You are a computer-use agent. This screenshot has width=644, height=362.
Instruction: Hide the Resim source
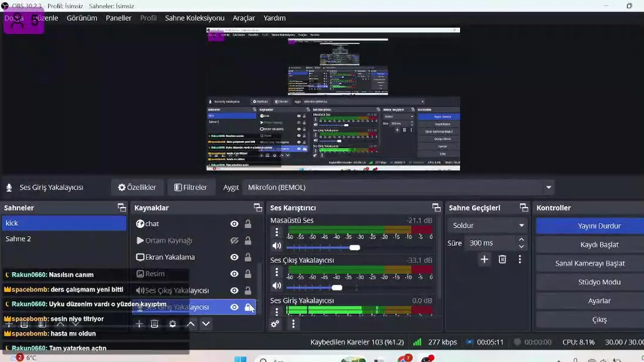tap(234, 274)
